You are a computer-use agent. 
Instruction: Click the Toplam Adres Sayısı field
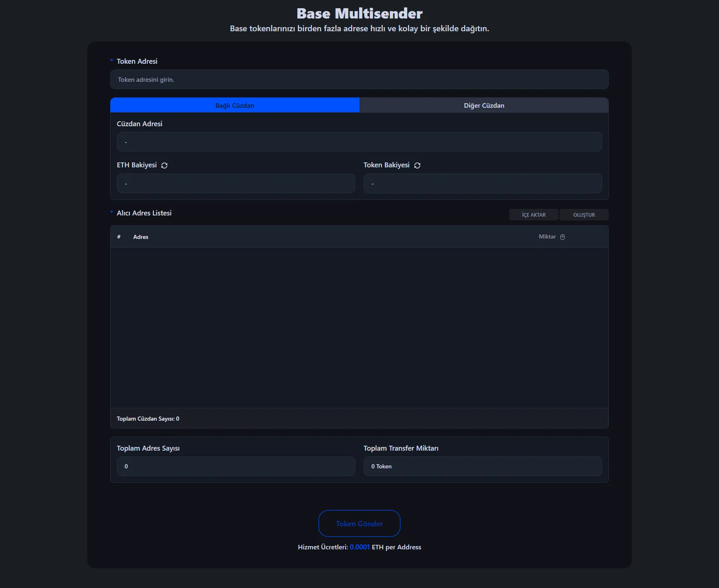point(236,466)
